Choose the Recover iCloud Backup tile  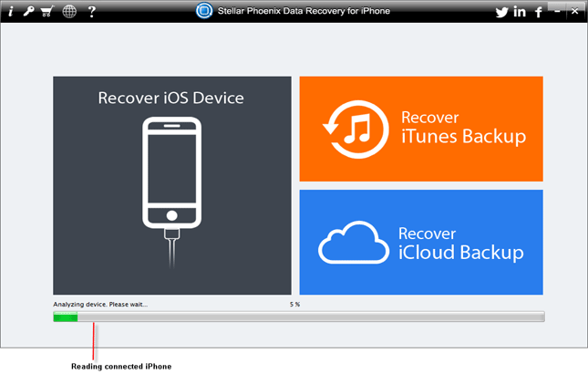click(421, 242)
